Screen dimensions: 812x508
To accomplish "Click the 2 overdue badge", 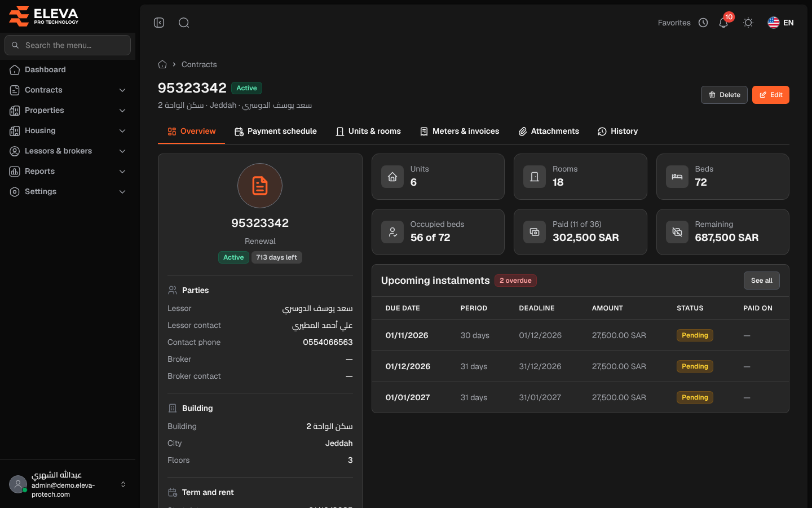I will [x=515, y=281].
